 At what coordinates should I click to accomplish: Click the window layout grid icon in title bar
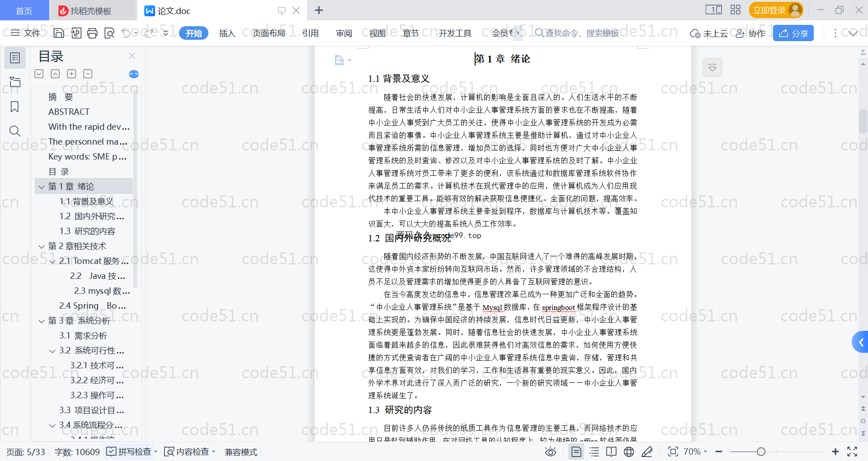tap(736, 10)
